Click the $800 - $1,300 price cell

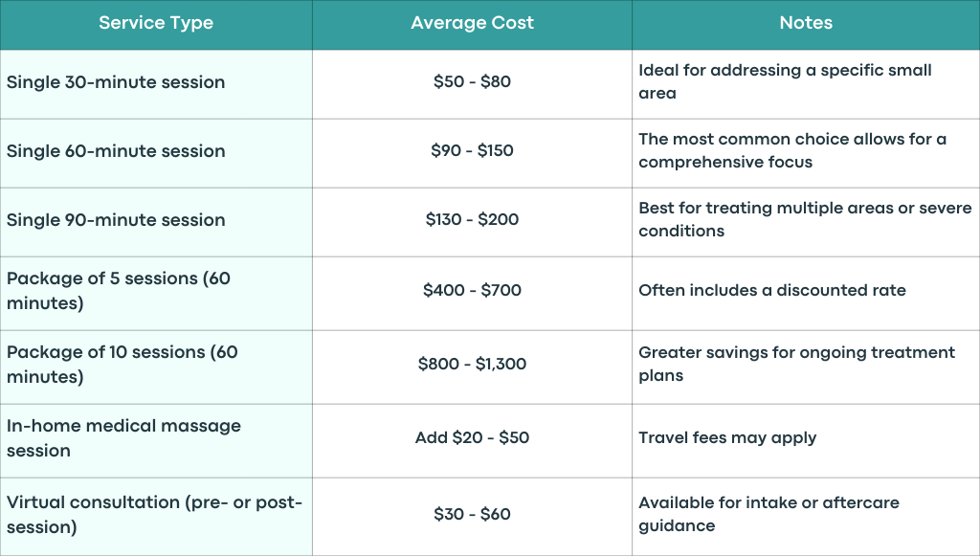(x=472, y=367)
